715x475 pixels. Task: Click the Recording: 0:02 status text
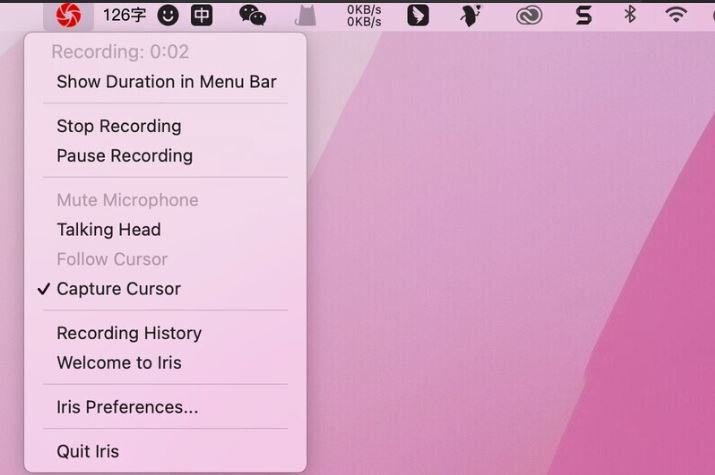pyautogui.click(x=120, y=52)
